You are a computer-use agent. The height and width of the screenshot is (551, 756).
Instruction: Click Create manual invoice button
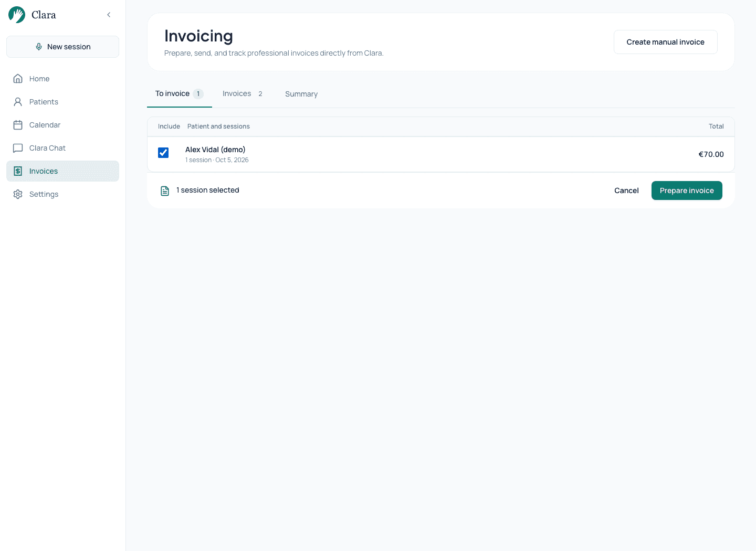coord(665,42)
